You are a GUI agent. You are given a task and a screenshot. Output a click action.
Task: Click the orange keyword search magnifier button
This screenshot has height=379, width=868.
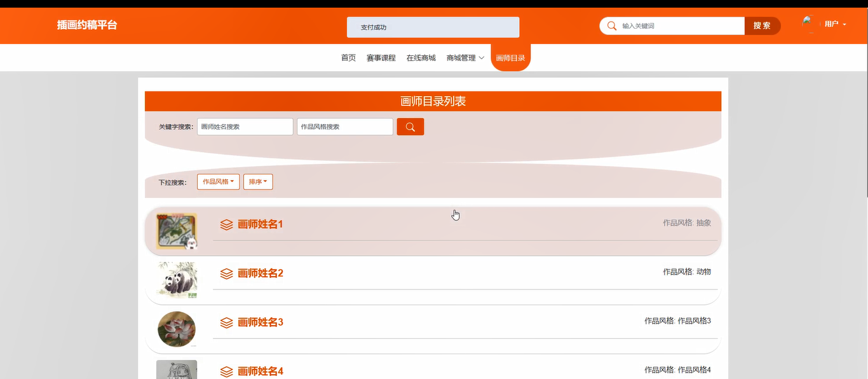(x=410, y=127)
